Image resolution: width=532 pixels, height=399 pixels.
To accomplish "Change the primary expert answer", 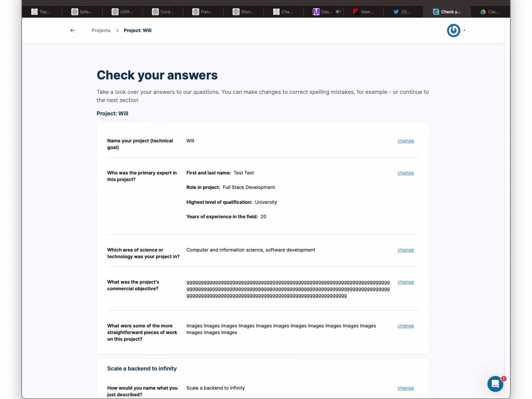I will pos(406,173).
